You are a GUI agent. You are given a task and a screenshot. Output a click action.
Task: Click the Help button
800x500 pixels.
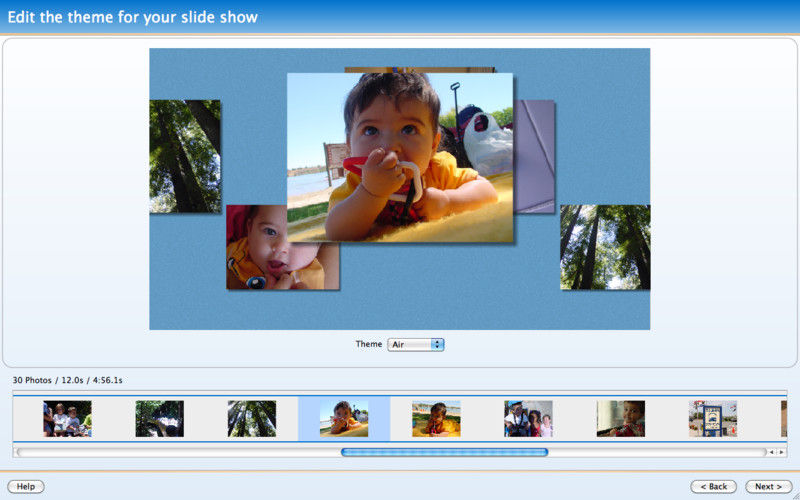click(26, 486)
